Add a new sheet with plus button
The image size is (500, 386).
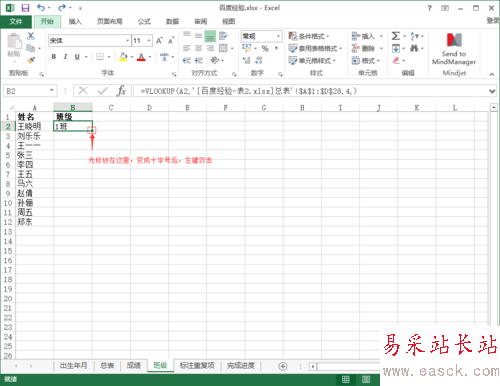[283, 366]
